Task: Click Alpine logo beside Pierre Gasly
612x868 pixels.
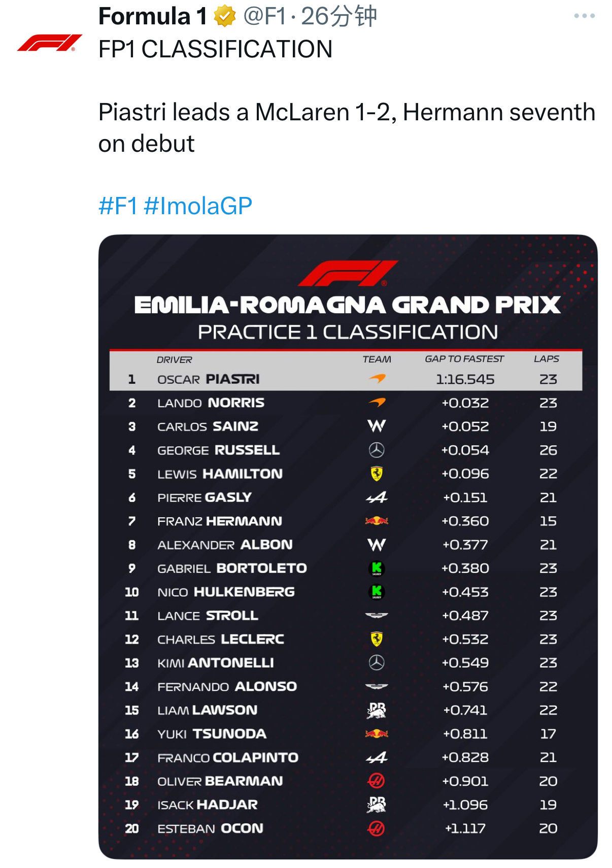Action: point(377,497)
